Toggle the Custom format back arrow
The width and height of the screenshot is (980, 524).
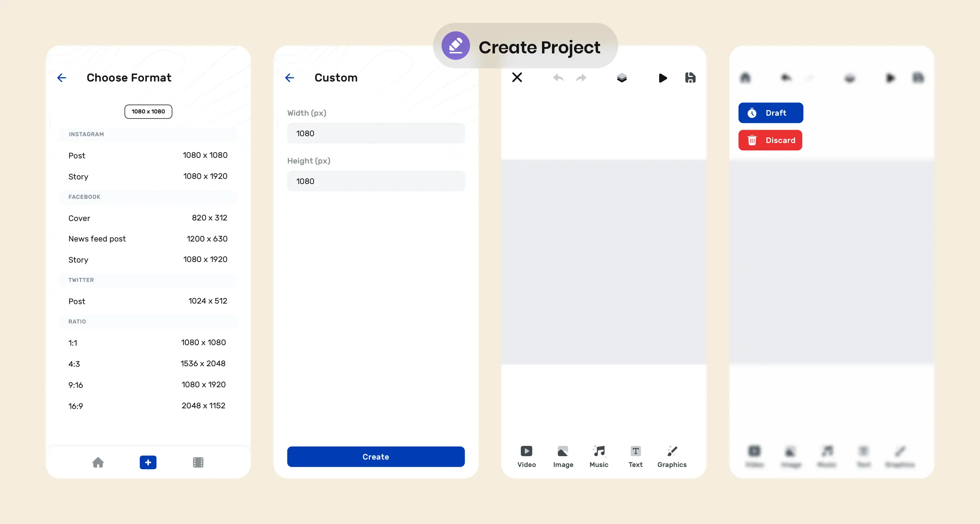click(290, 78)
